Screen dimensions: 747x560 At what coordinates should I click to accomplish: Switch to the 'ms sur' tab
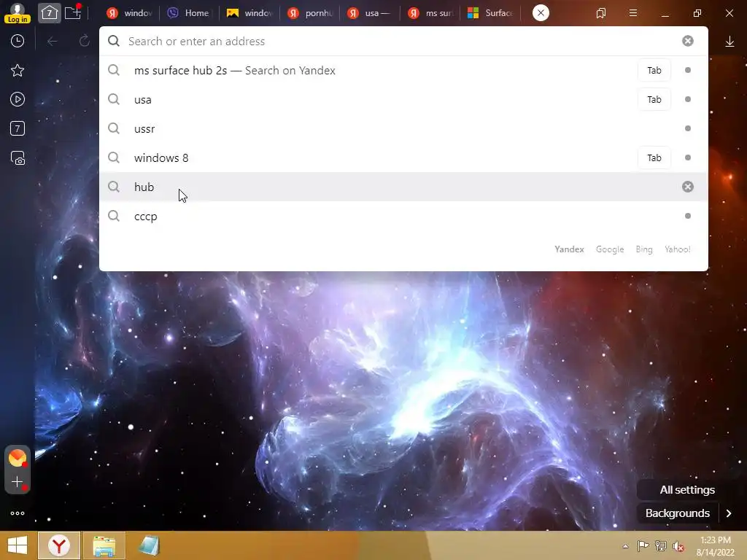tap(430, 13)
